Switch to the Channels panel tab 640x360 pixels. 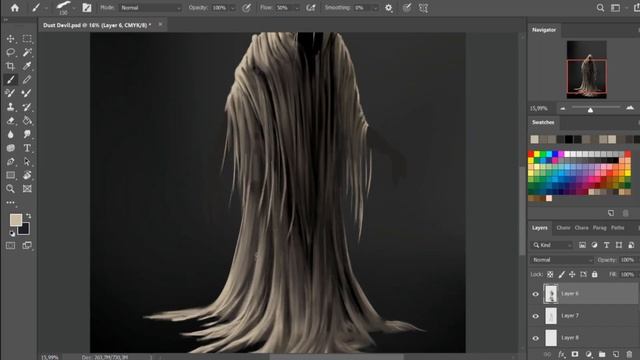tap(563, 228)
